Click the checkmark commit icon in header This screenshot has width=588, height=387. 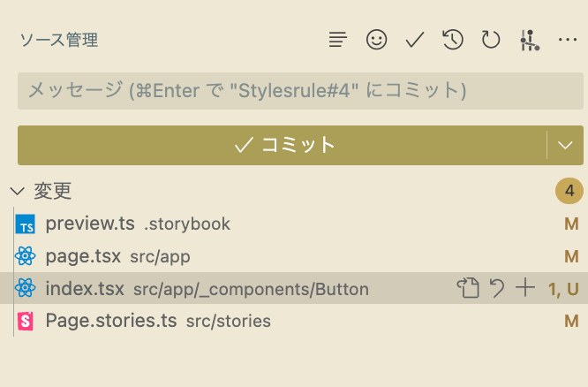[x=415, y=40]
